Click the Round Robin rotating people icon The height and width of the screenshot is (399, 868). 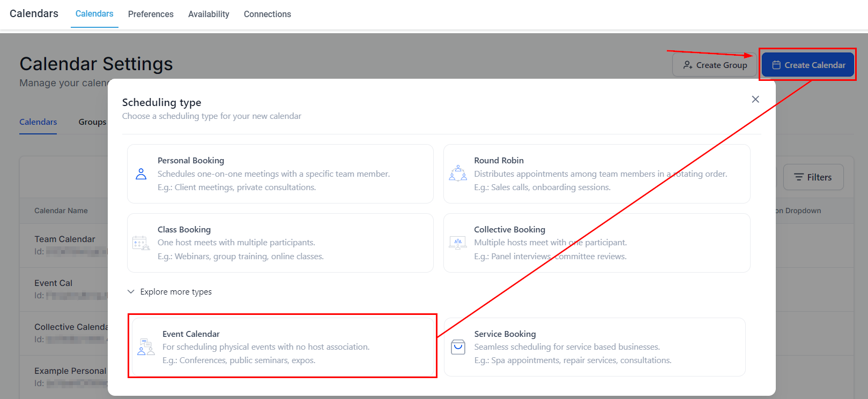[x=458, y=174]
